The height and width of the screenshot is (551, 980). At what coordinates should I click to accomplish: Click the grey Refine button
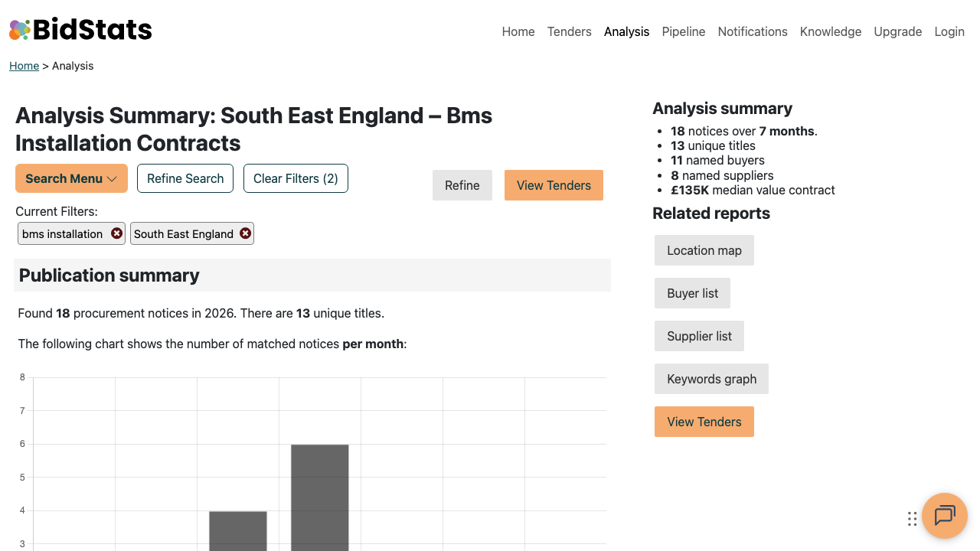pos(462,185)
